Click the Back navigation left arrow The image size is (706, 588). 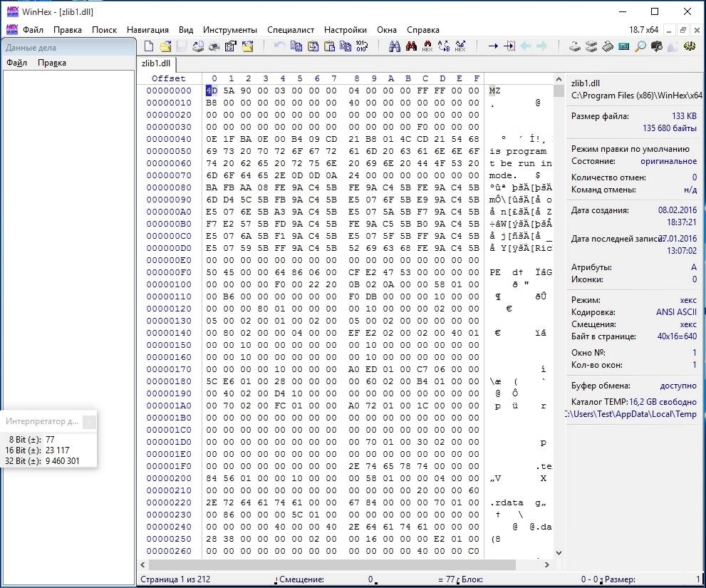(x=526, y=46)
